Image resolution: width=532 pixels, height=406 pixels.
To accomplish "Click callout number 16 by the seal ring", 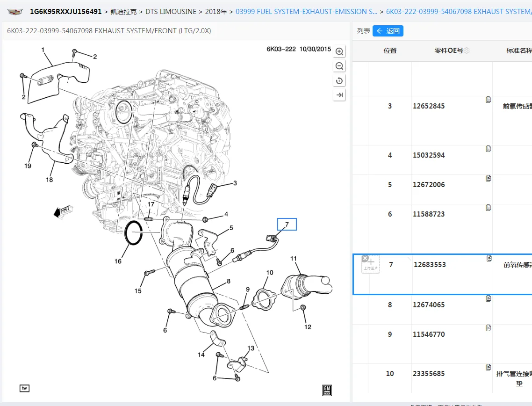I will pyautogui.click(x=118, y=261).
